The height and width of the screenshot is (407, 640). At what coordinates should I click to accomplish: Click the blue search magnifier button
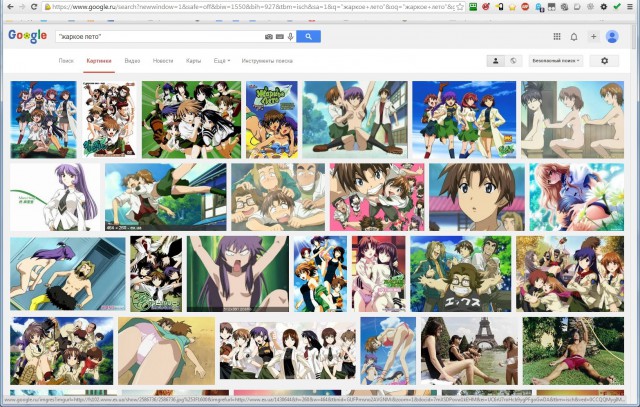[309, 36]
